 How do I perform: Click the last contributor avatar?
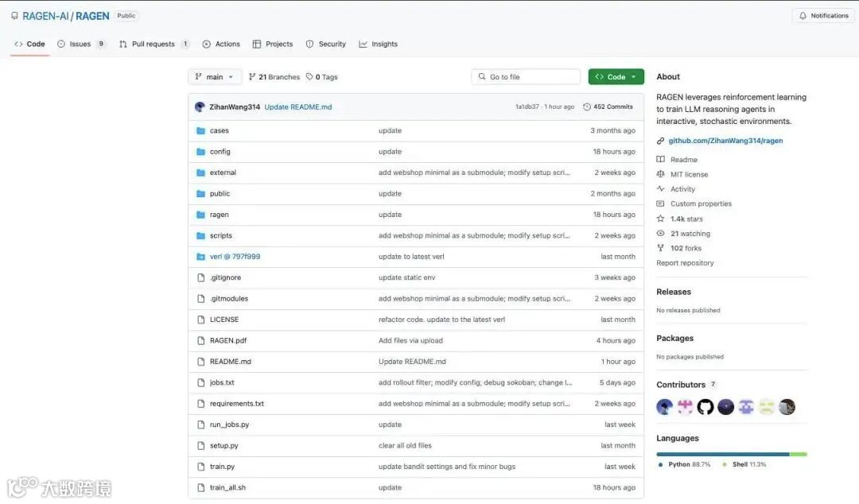coord(787,407)
